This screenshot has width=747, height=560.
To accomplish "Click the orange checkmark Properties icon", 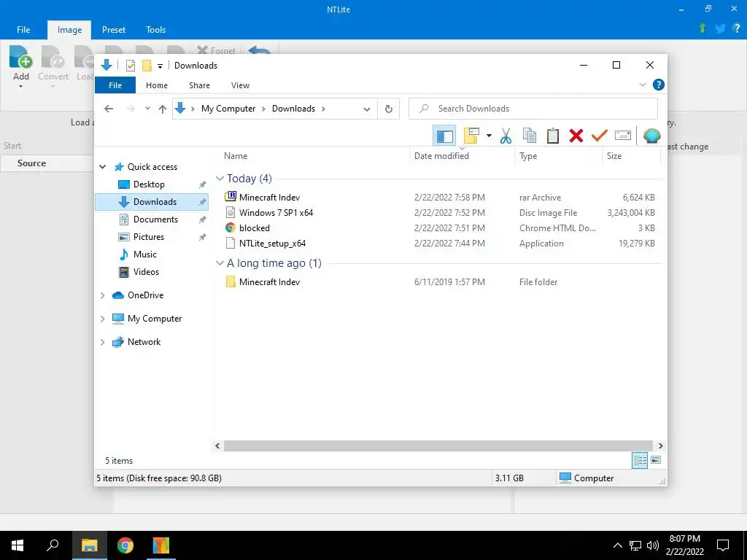I will (600, 136).
